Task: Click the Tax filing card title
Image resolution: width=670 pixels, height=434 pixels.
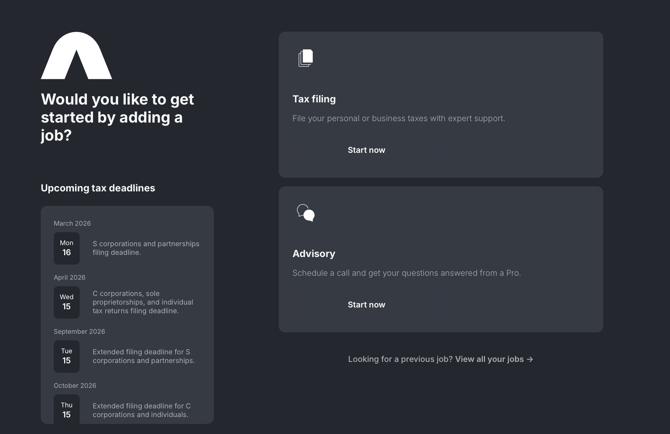Action: 314,99
